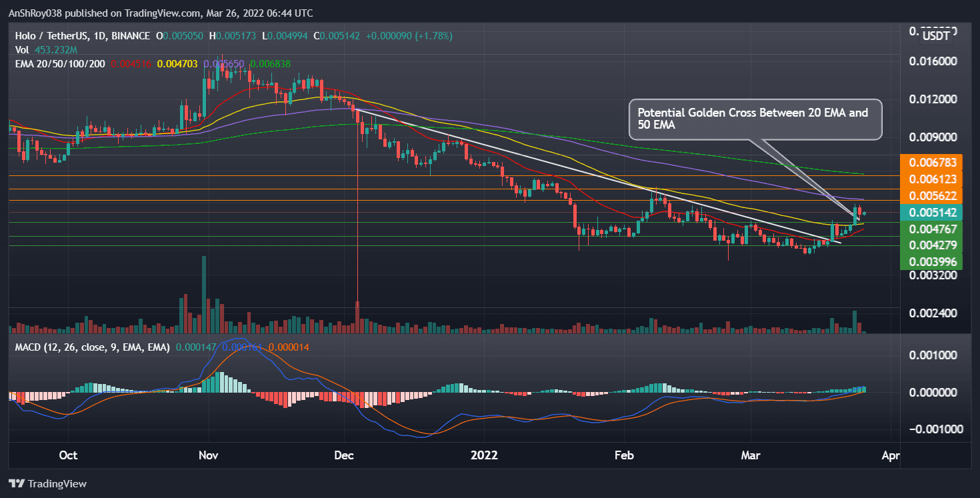
Task: Click the Golden Cross annotation callout
Action: coord(755,119)
